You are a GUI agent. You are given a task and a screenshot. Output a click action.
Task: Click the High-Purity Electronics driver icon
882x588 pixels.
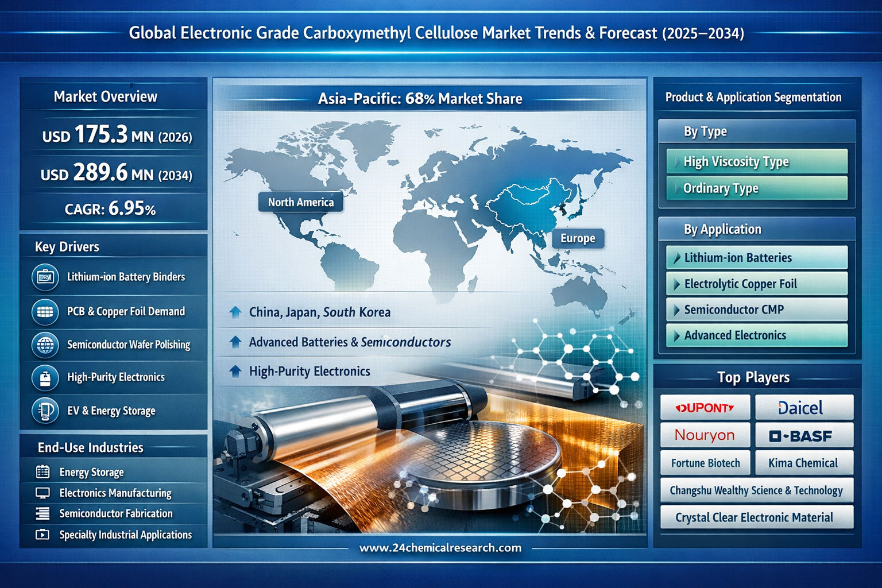coord(45,378)
